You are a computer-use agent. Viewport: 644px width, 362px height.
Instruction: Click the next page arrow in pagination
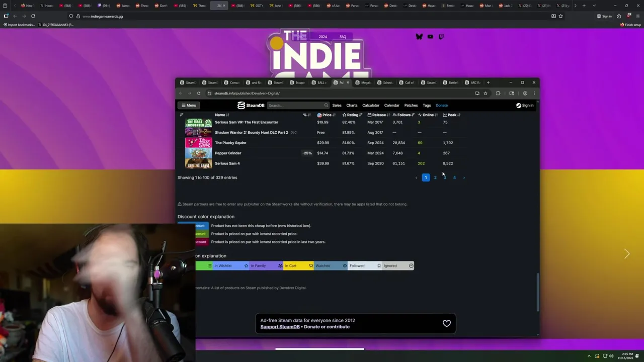[x=464, y=177]
